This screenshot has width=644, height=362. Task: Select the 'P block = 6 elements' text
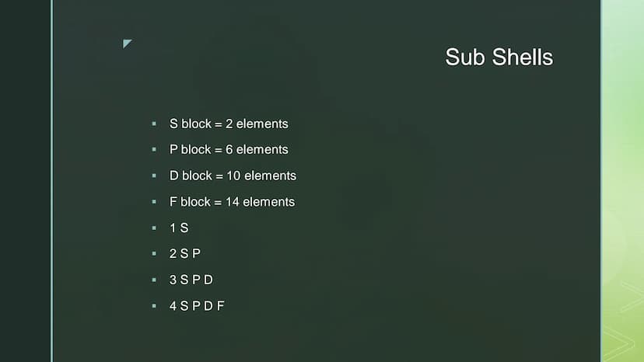pos(229,150)
